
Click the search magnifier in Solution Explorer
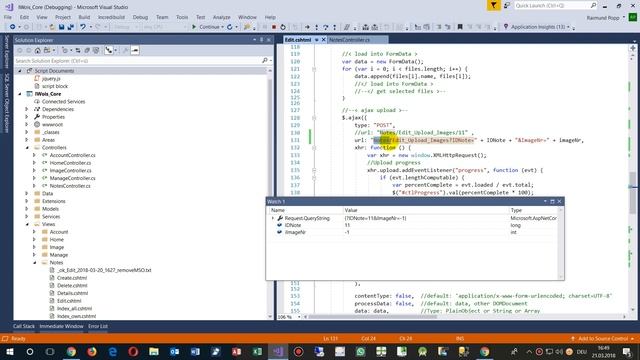click(264, 60)
